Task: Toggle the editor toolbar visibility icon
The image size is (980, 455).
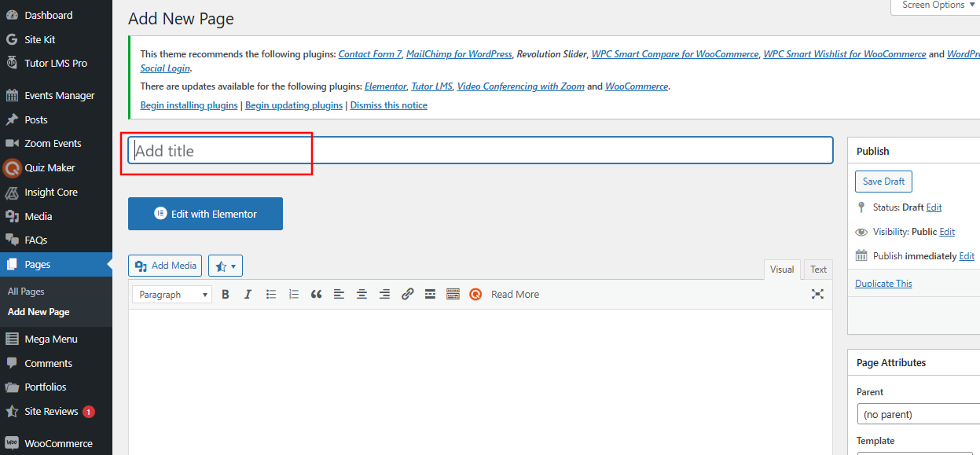Action: tap(453, 295)
